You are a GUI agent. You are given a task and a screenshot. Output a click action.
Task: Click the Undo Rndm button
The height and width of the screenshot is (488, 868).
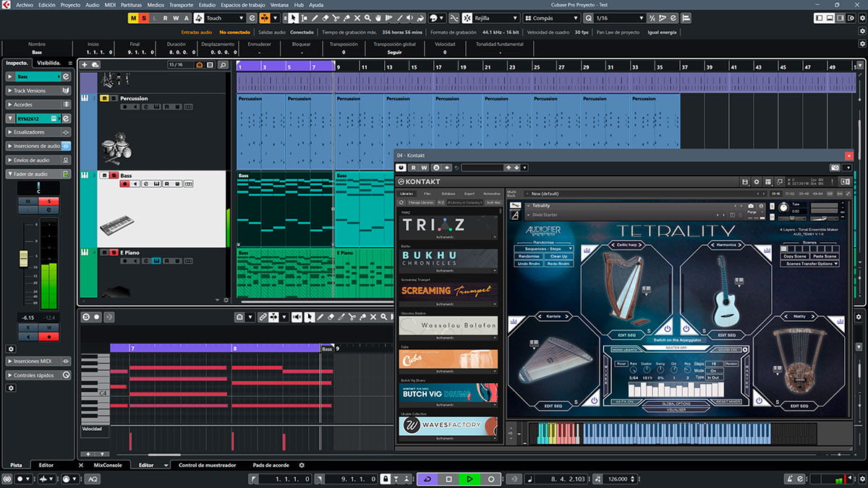529,264
